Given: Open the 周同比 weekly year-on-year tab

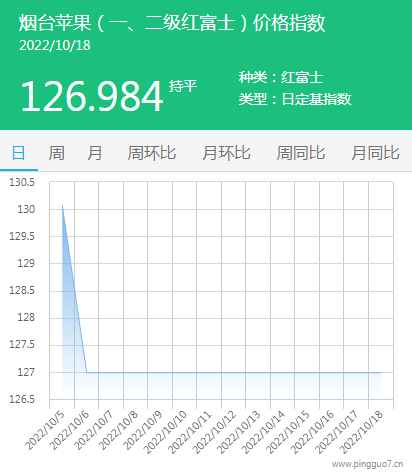Looking at the screenshot, I should (x=301, y=153).
